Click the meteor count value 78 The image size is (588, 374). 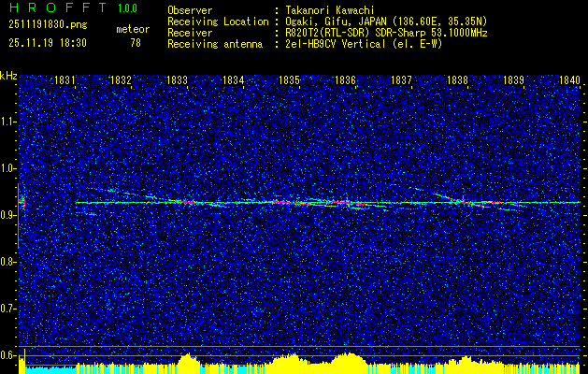(x=136, y=43)
